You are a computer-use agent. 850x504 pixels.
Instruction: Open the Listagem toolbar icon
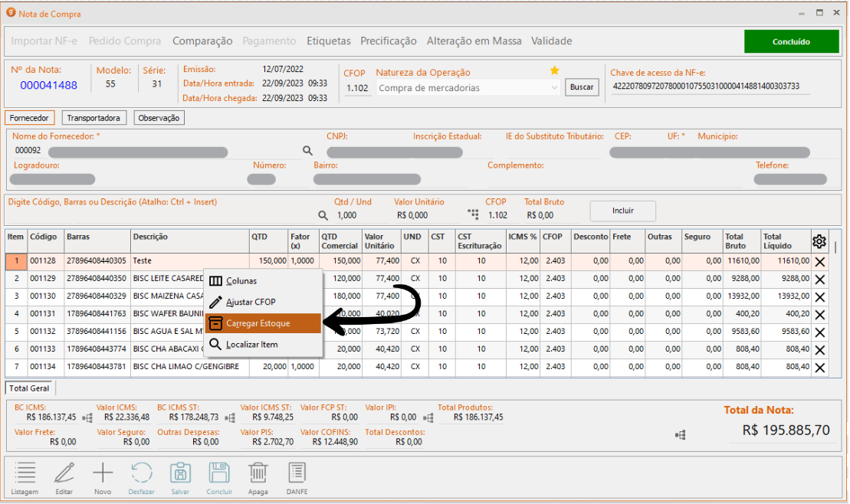(x=25, y=473)
